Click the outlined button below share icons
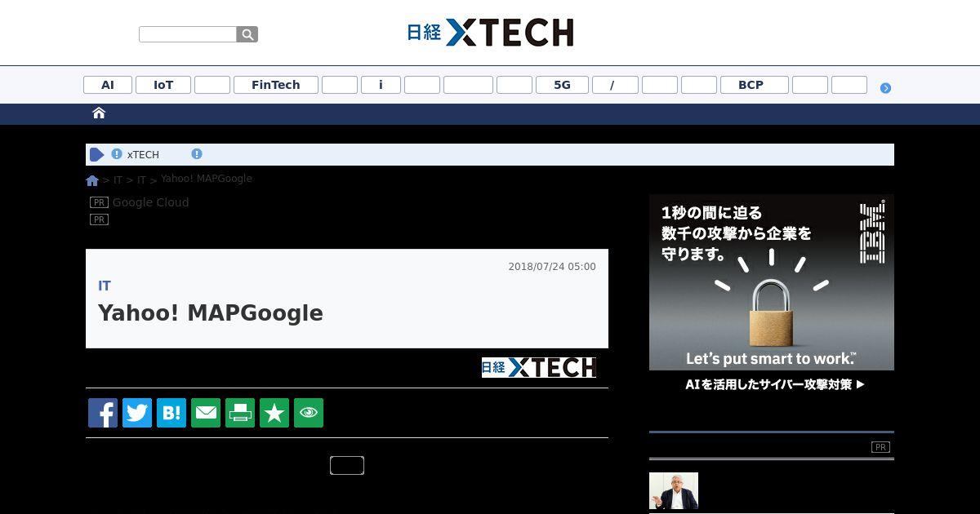 [347, 466]
